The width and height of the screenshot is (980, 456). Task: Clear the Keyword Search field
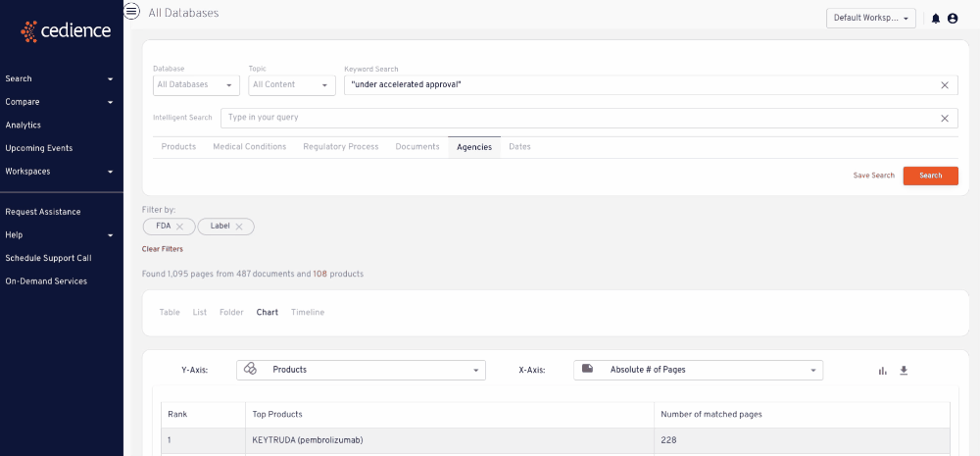click(945, 85)
